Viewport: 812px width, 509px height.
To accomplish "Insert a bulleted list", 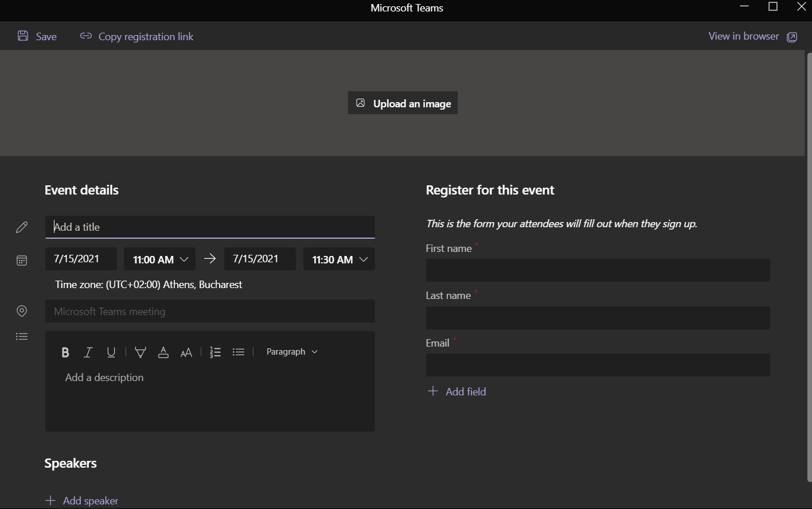I will click(x=239, y=352).
